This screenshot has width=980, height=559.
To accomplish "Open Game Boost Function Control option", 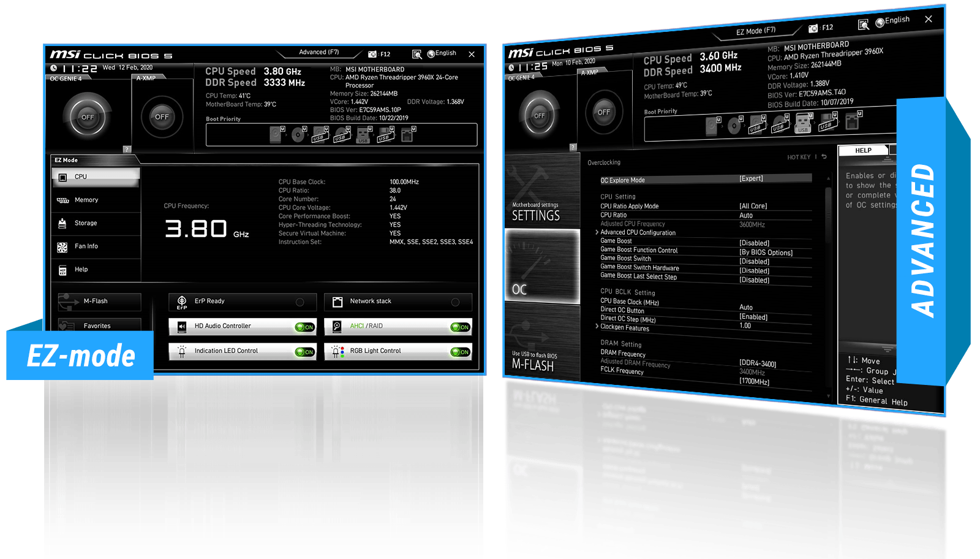I will coord(706,251).
